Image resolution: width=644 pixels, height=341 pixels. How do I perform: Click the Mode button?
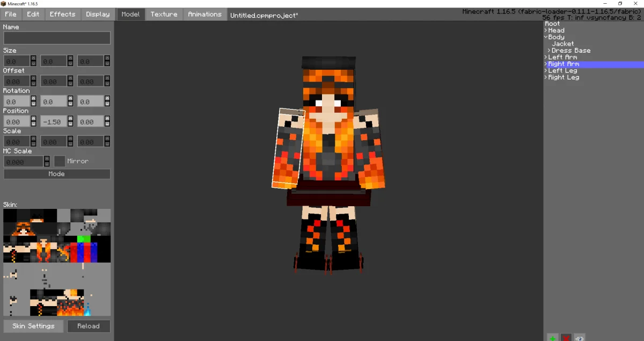[x=57, y=174]
